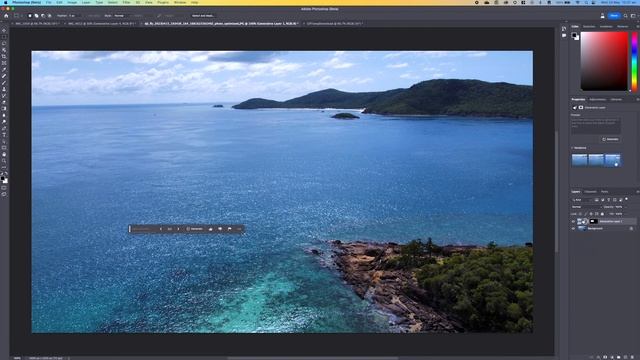This screenshot has height=360, width=640.
Task: Collapse the Variations section
Action: (x=573, y=148)
